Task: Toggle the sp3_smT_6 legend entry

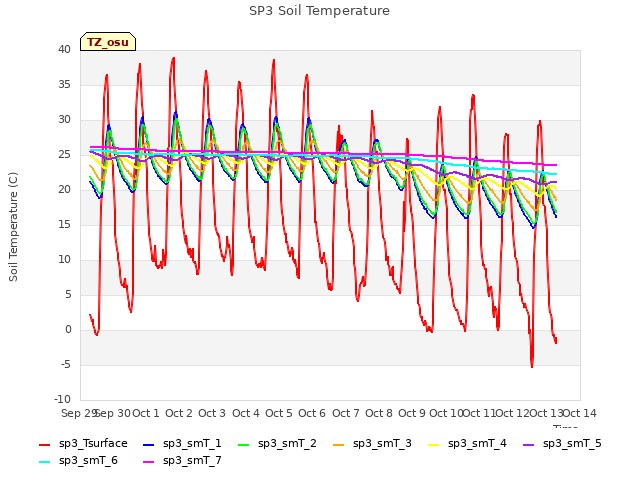Action: pos(78,461)
